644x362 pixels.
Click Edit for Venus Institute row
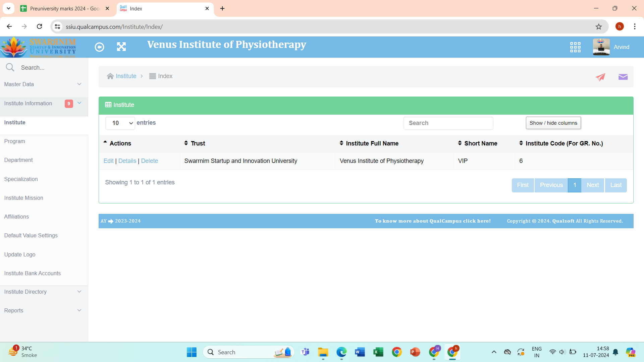(x=108, y=161)
